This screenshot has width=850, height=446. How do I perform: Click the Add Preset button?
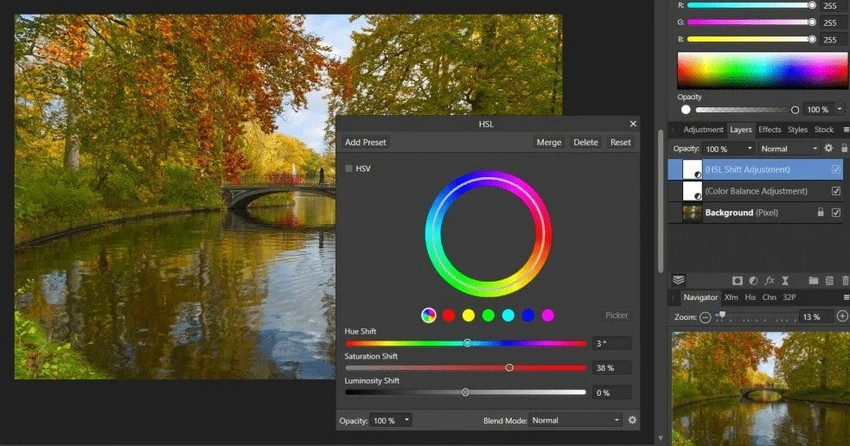click(365, 142)
